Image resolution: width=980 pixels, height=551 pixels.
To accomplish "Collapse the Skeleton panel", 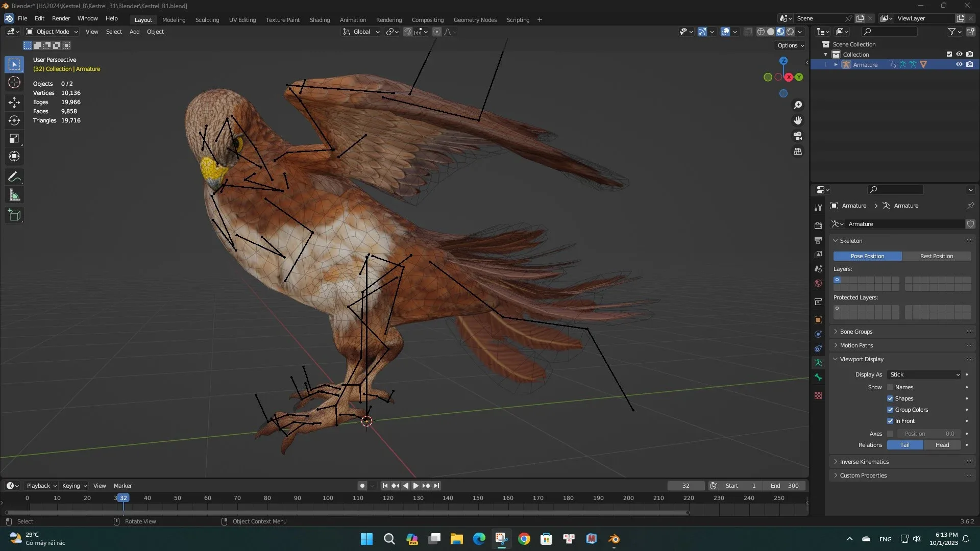I will pos(851,241).
